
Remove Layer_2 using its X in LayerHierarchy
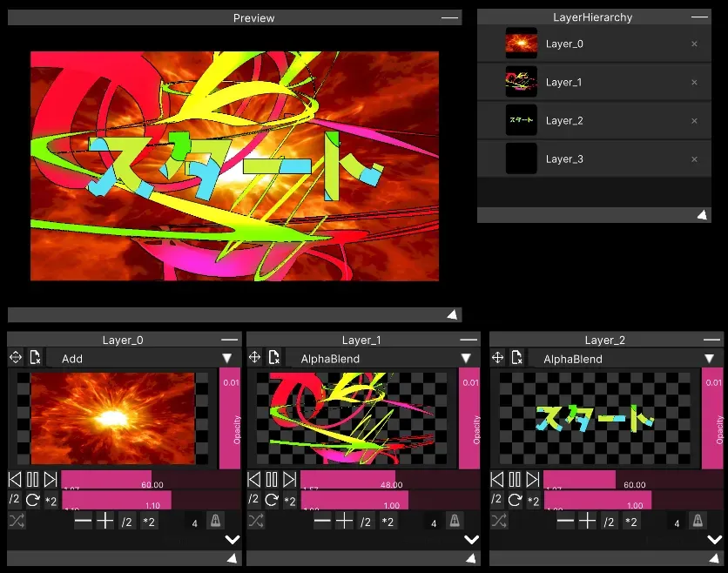(x=694, y=121)
